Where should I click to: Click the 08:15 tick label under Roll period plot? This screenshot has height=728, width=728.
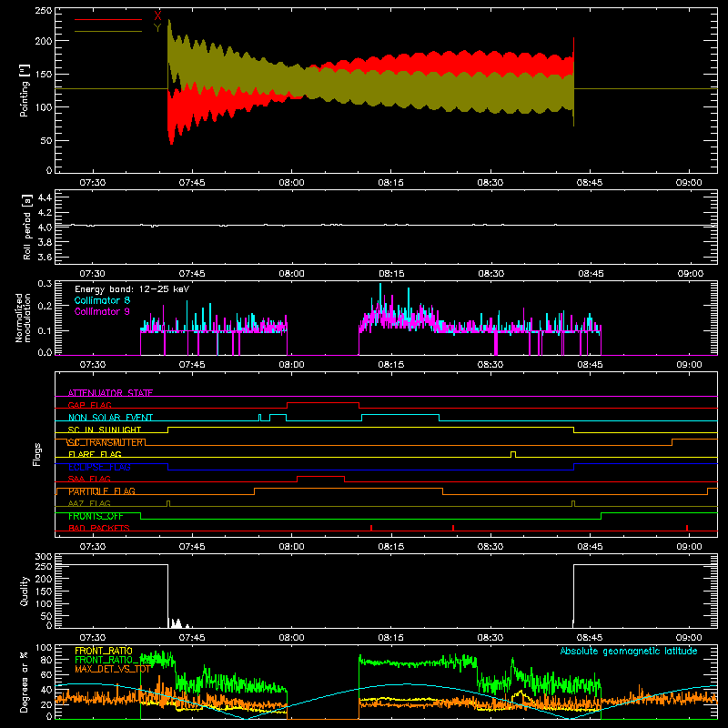(x=391, y=274)
